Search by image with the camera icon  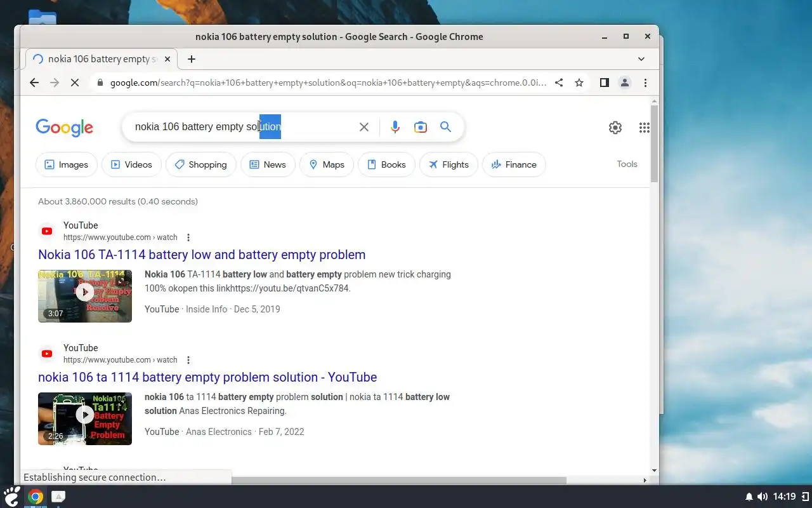pos(421,127)
